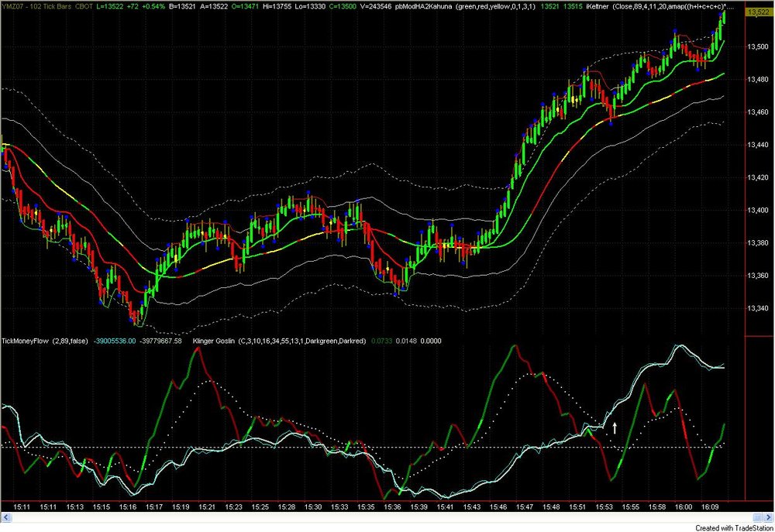Click the 13,460 price axis label
This screenshot has width=775, height=532.
758,112
